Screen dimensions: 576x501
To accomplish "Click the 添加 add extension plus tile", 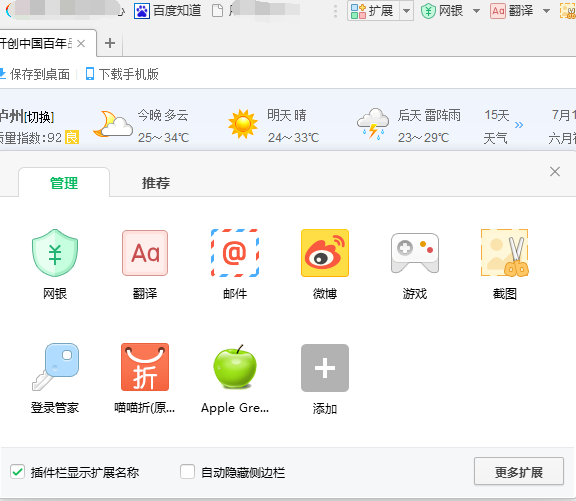I will 325,368.
